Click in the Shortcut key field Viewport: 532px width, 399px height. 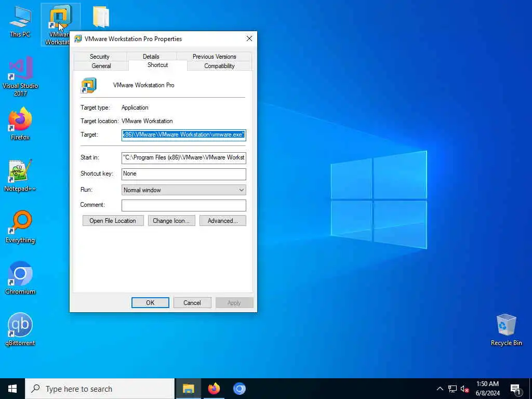[183, 174]
